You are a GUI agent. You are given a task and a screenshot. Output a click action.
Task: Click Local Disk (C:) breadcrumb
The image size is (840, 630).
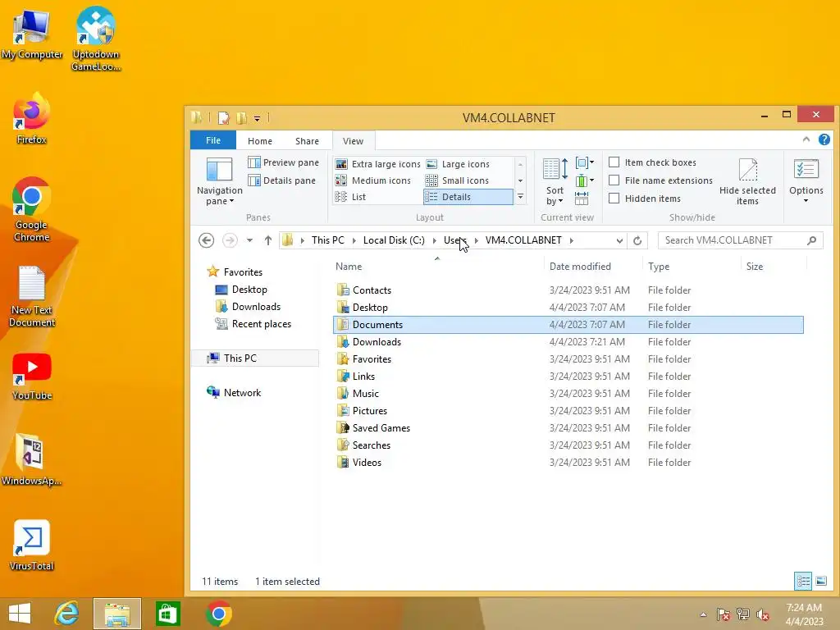pos(394,240)
